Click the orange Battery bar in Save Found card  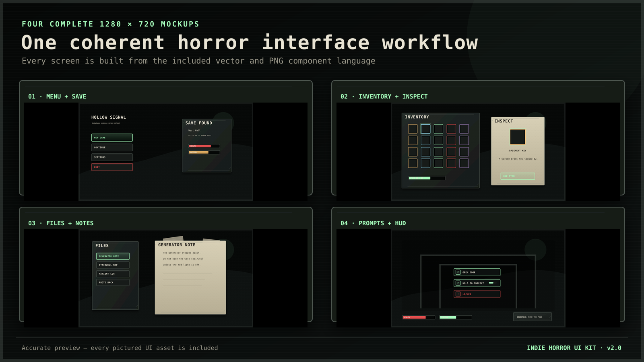pyautogui.click(x=204, y=152)
